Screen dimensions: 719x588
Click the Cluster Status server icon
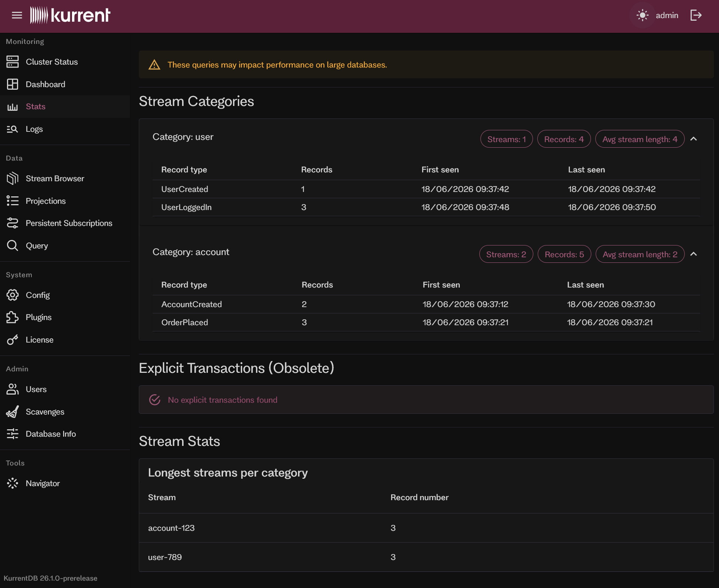(x=13, y=62)
